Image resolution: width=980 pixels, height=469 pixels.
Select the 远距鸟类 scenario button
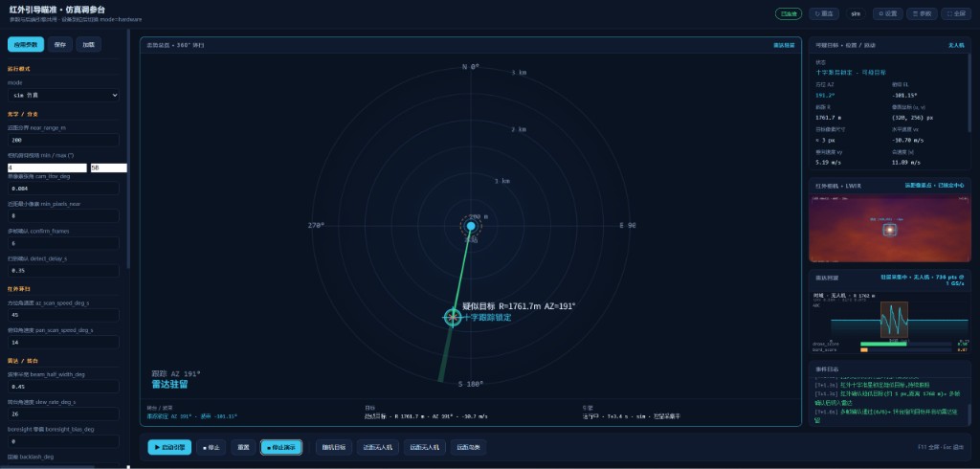tap(469, 447)
